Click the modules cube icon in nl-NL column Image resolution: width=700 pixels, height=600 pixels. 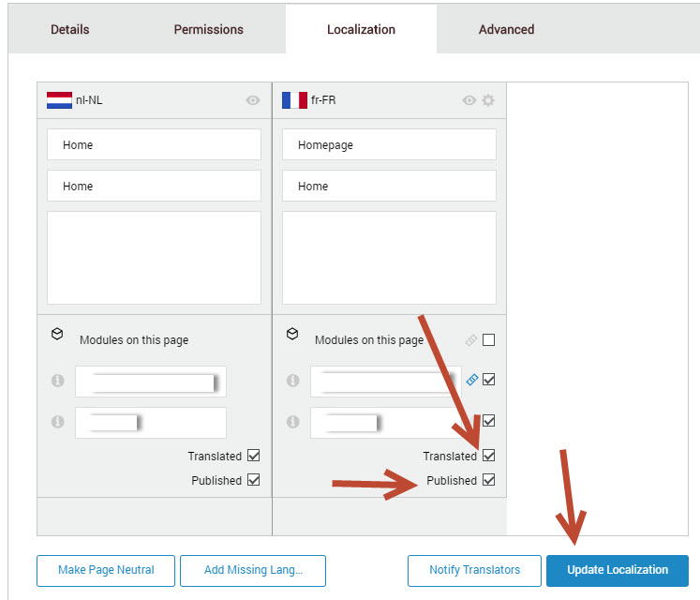(x=57, y=334)
